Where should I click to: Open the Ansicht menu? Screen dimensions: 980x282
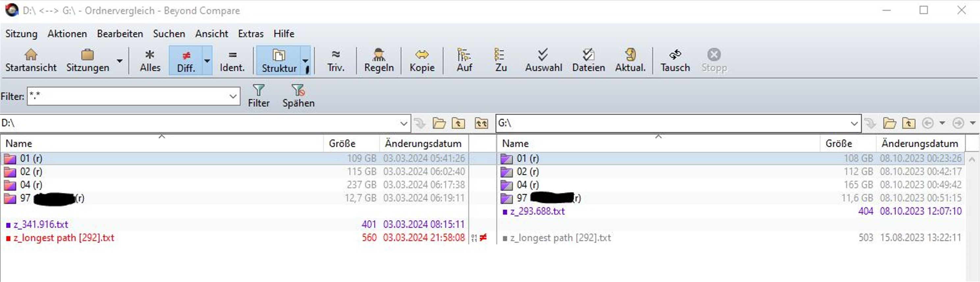pyautogui.click(x=212, y=34)
